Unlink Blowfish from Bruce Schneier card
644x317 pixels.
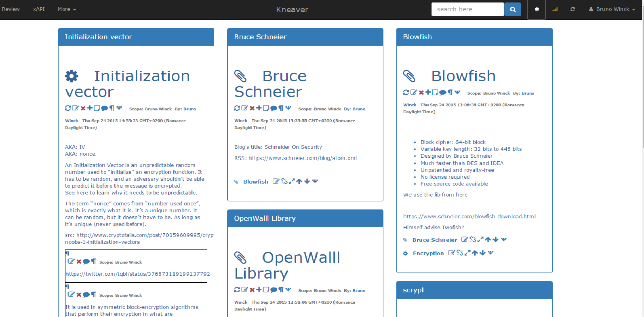click(x=284, y=181)
